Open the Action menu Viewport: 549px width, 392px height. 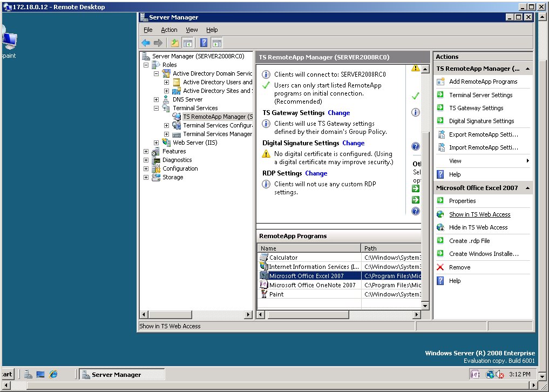click(169, 30)
